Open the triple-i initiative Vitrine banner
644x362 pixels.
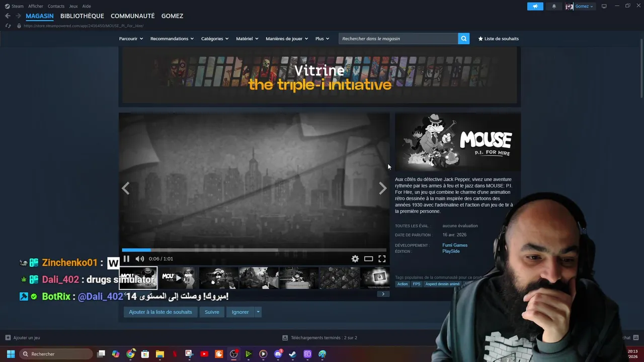click(319, 75)
